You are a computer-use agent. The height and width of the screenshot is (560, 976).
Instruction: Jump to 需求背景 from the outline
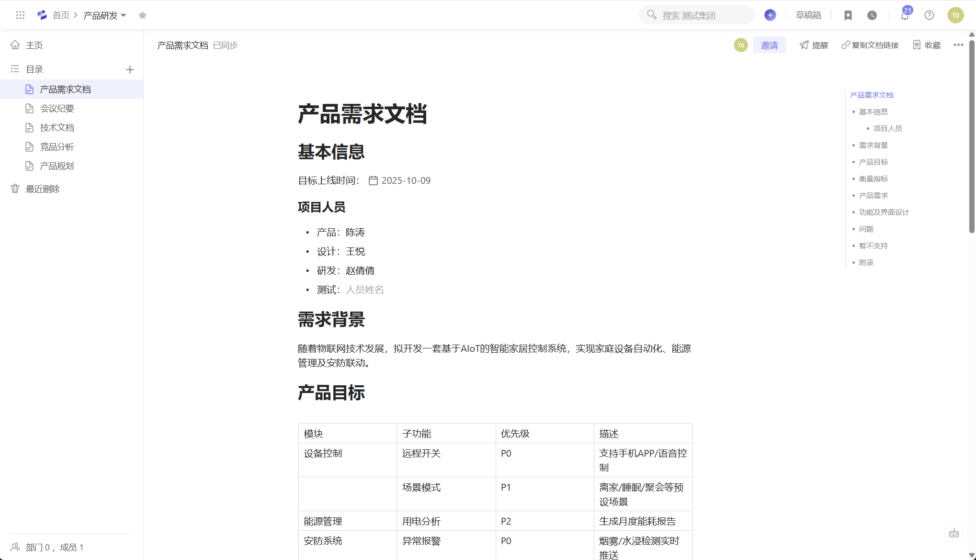click(x=873, y=145)
